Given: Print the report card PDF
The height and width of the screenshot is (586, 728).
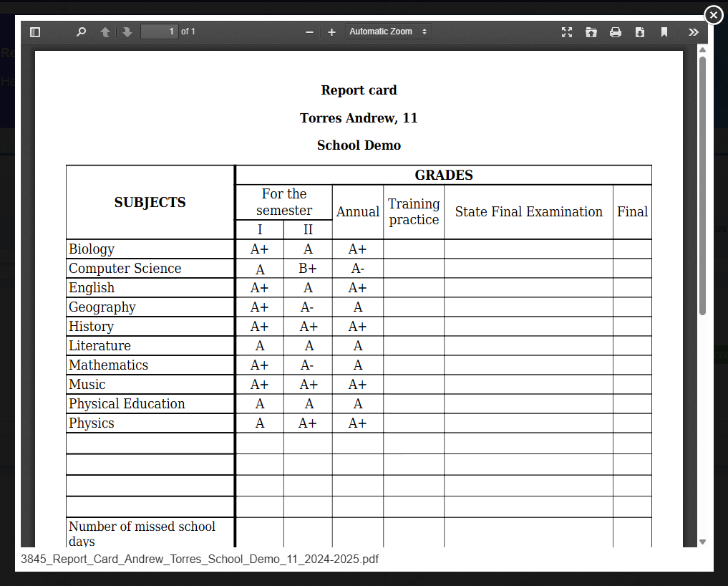Looking at the screenshot, I should [x=616, y=32].
